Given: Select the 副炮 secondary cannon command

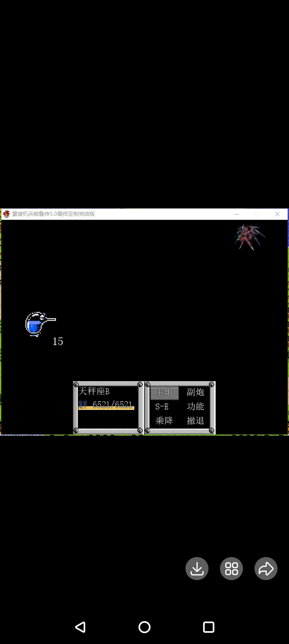Looking at the screenshot, I should [x=195, y=392].
